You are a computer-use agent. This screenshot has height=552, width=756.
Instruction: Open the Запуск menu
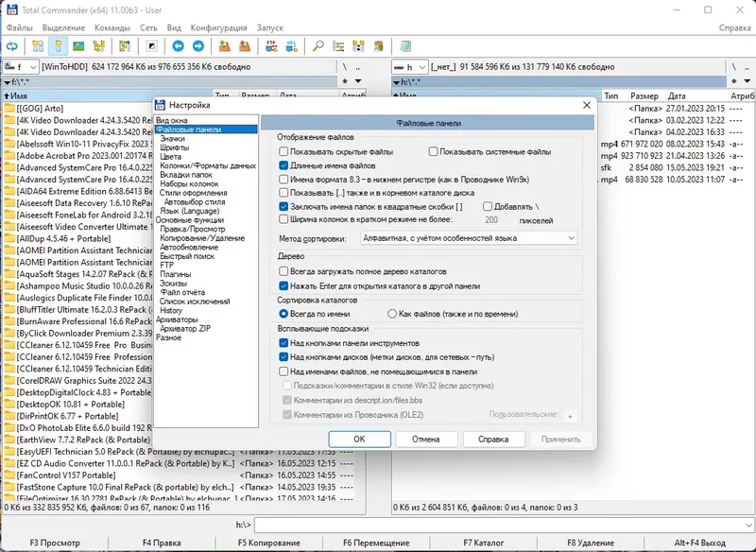[270, 27]
